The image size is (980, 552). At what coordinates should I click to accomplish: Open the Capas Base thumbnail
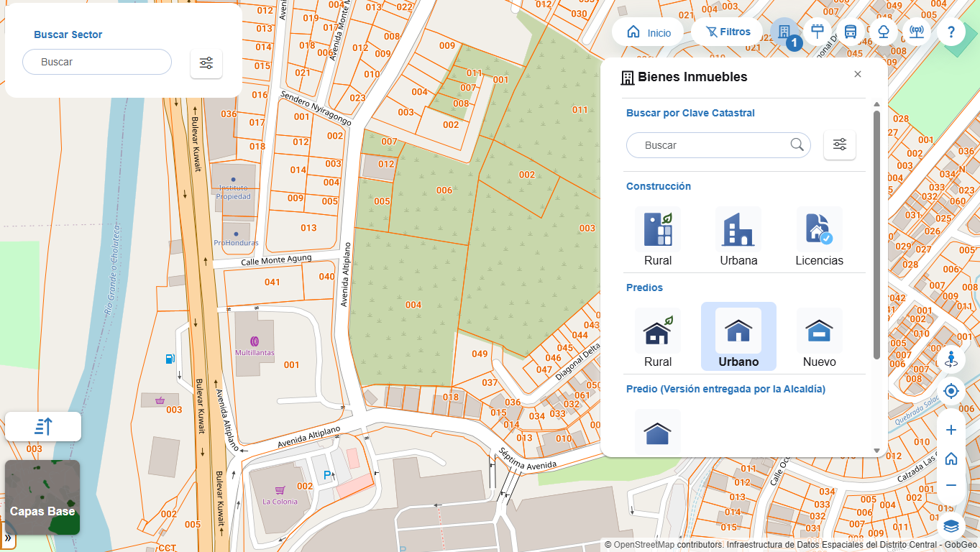42,497
